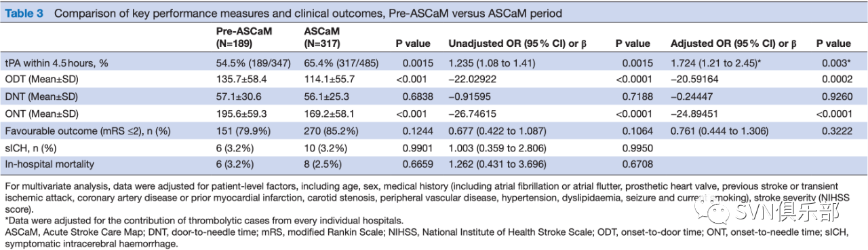
Task: Select the 54.5% (189/347) cell
Action: [x=250, y=62]
